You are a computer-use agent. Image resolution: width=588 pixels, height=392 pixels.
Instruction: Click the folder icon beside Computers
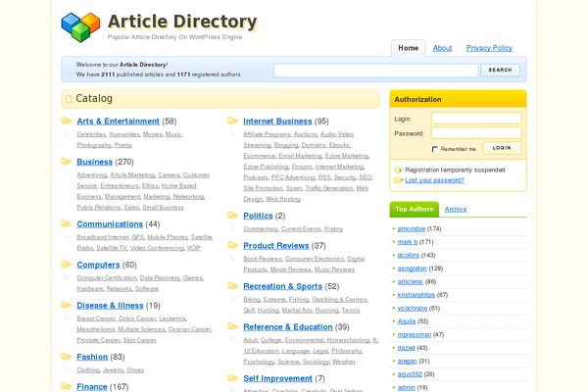[x=66, y=264]
